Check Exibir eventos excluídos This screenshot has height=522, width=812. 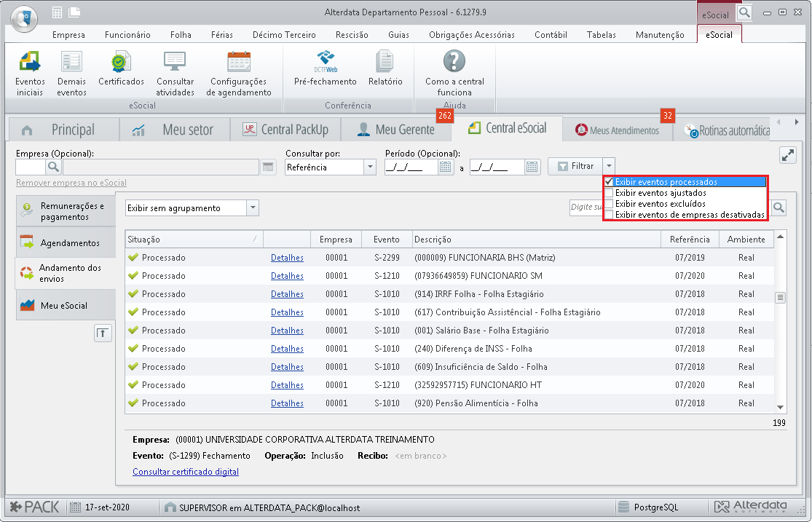(x=609, y=204)
